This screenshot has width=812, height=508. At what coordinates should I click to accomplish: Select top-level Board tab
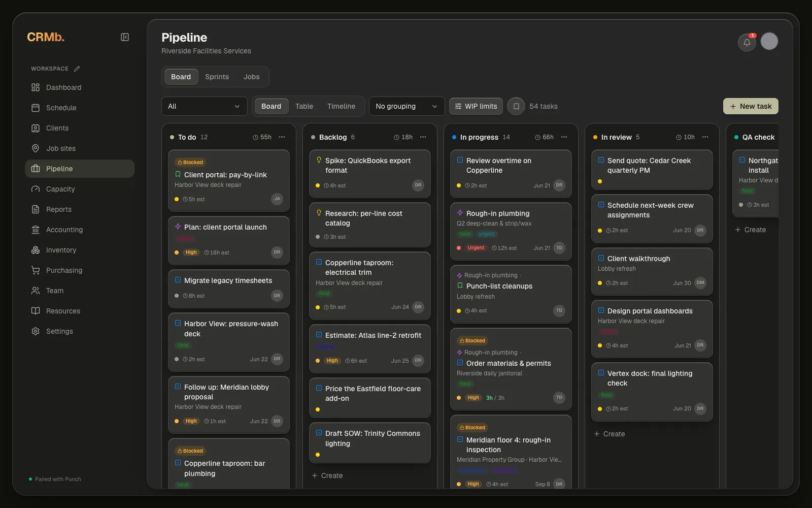pyautogui.click(x=181, y=77)
